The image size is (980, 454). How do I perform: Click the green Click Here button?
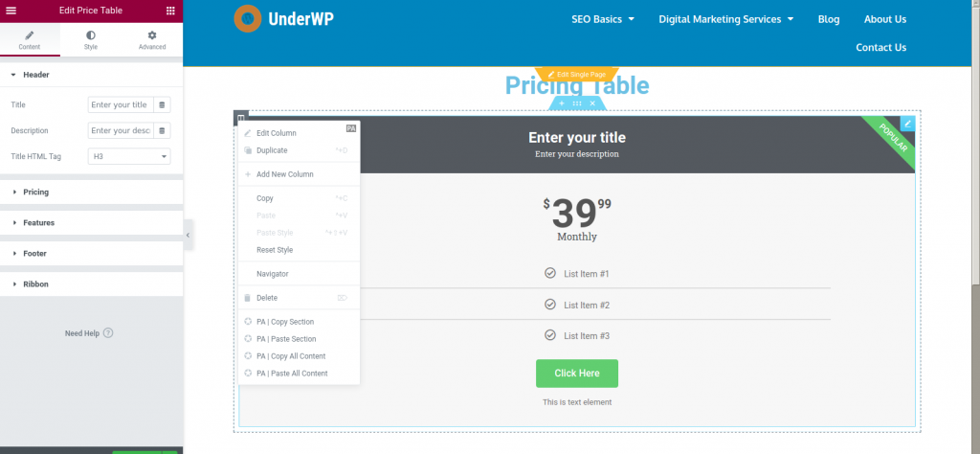pos(577,374)
